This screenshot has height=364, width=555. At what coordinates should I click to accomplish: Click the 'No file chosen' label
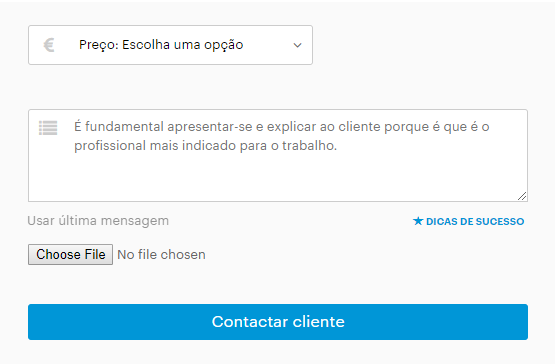click(161, 255)
